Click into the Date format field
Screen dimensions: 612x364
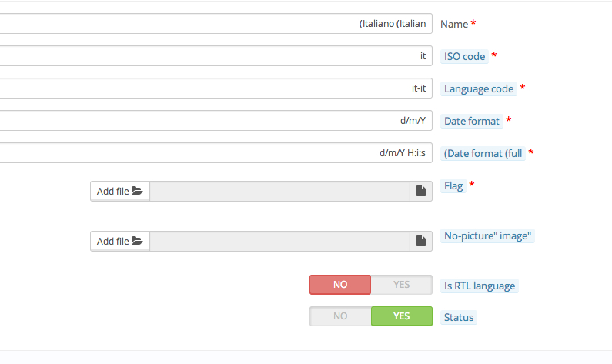point(216,121)
